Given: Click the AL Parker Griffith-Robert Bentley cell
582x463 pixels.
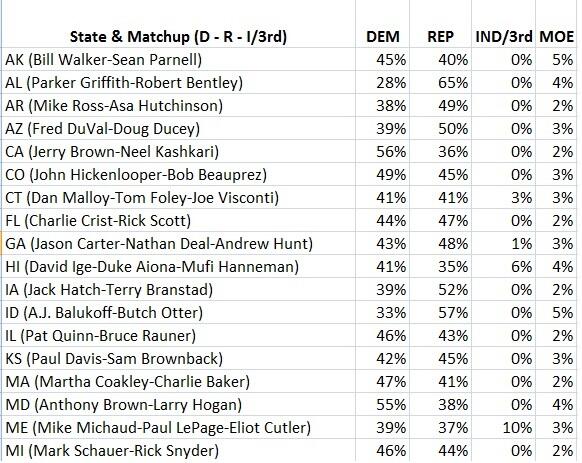Looking at the screenshot, I should tap(178, 82).
